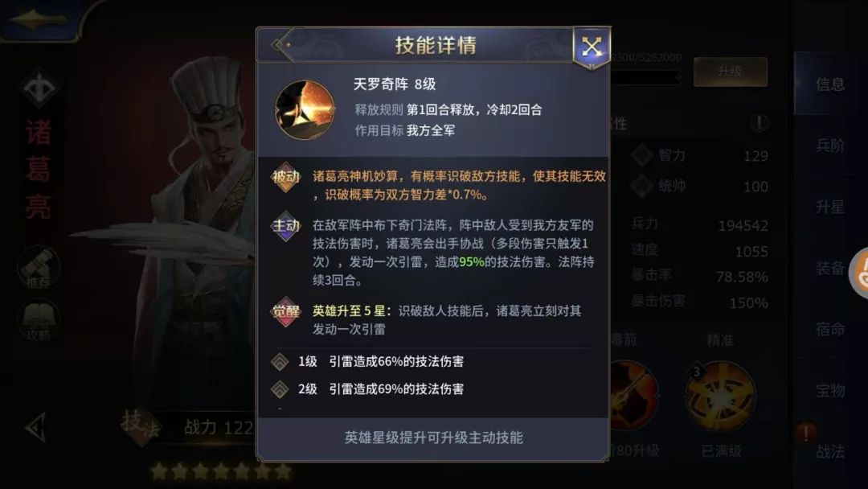Screen dimensions: 868x489
Task: Switch to the 升星 tab
Action: (x=830, y=208)
